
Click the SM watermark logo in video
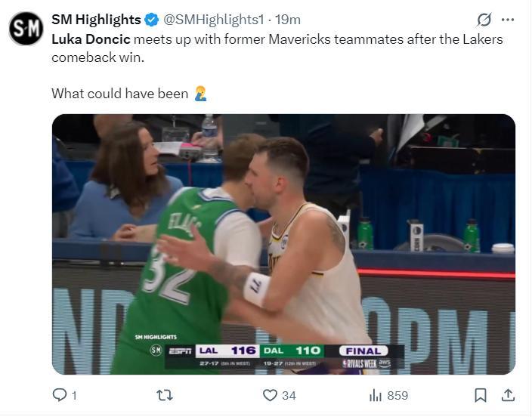[x=156, y=351]
